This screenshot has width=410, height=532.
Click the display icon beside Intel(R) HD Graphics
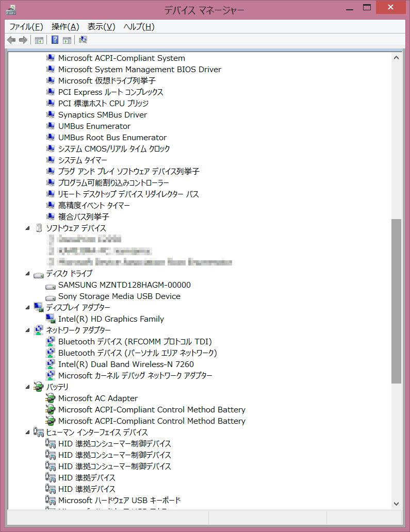51,319
